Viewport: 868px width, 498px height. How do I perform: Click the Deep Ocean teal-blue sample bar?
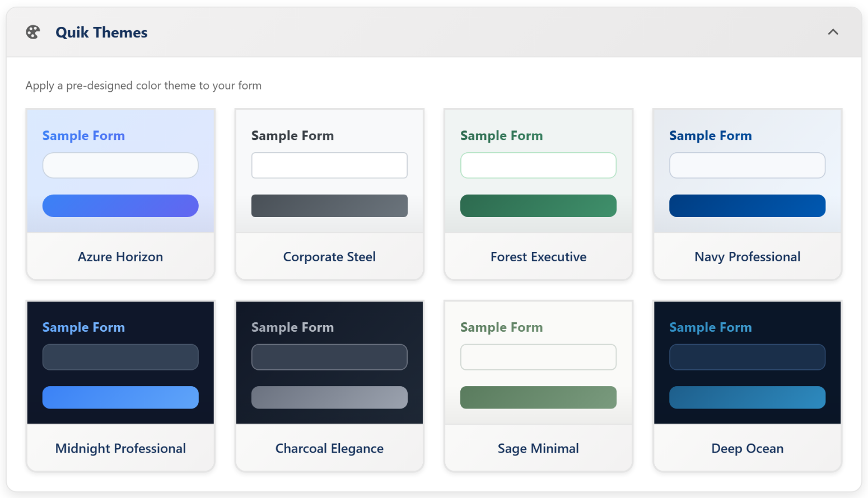click(747, 397)
